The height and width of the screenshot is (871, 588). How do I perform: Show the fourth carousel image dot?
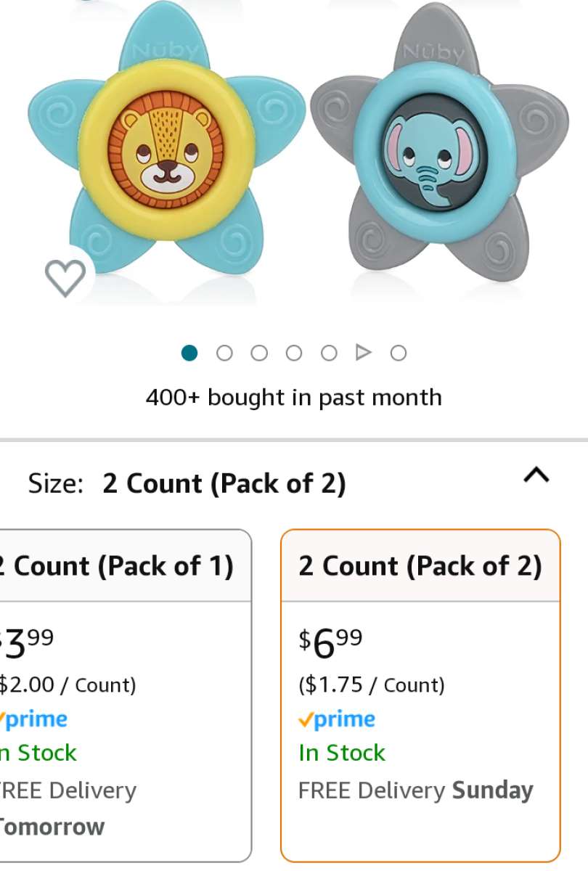294,353
